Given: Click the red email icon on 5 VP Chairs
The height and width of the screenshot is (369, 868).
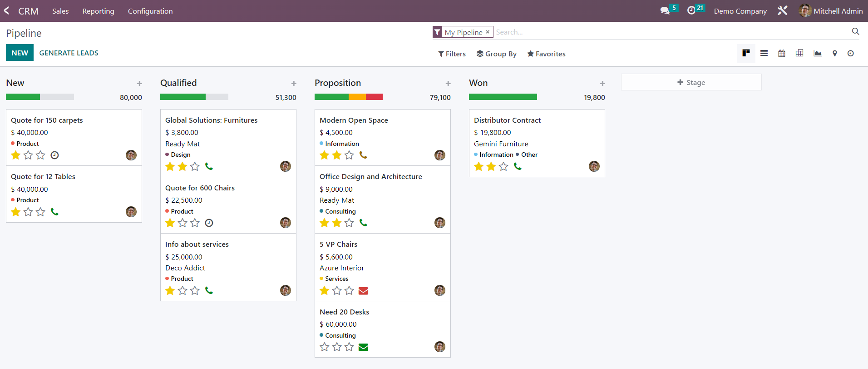Looking at the screenshot, I should coord(363,291).
